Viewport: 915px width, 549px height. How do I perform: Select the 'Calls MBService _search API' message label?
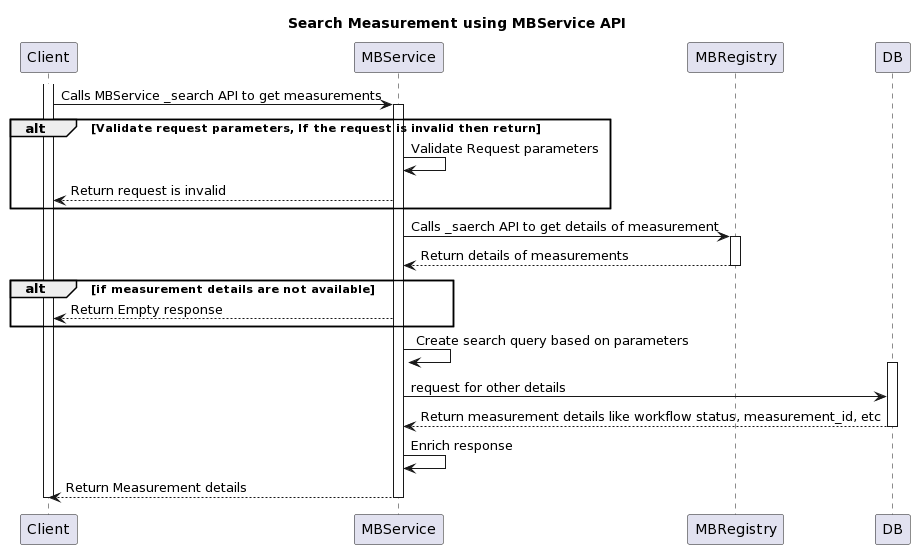click(221, 96)
